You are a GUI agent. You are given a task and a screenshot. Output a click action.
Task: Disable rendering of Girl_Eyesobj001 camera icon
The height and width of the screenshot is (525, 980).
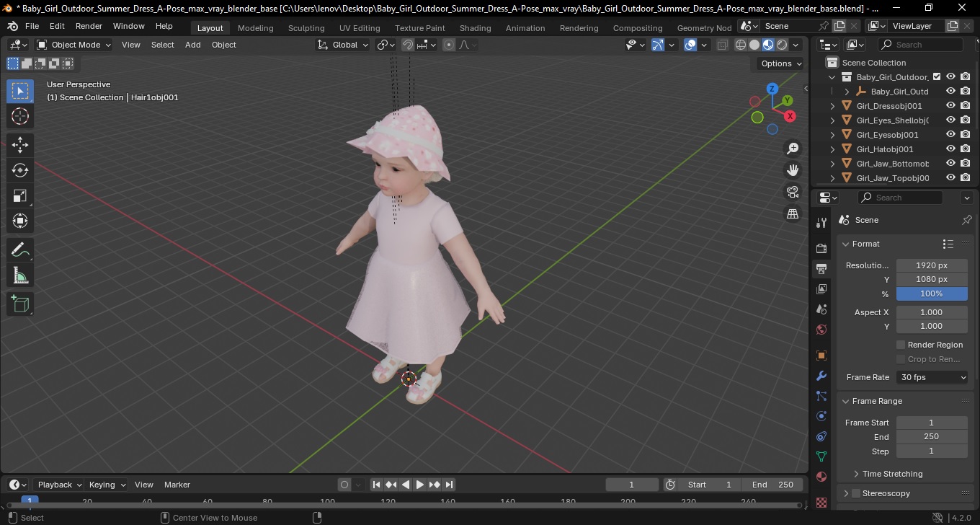pyautogui.click(x=966, y=134)
